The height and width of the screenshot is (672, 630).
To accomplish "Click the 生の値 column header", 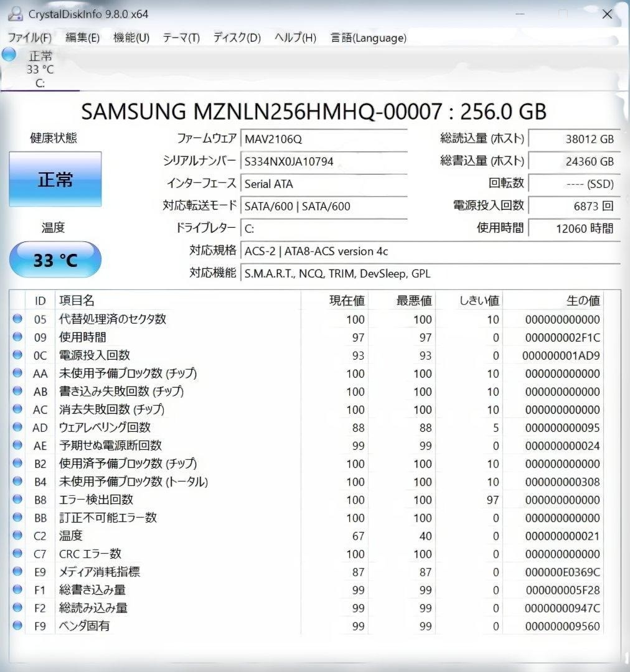I will coord(553,301).
